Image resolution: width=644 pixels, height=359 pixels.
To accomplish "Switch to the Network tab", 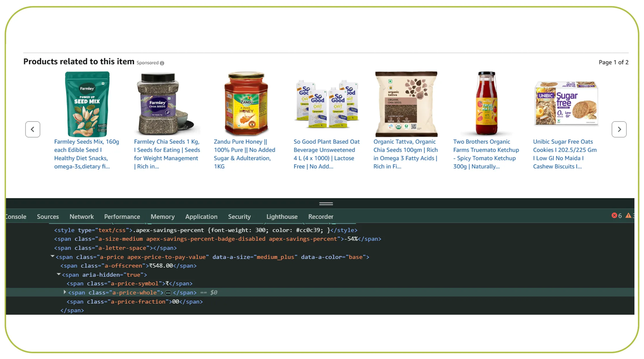I will [x=82, y=217].
